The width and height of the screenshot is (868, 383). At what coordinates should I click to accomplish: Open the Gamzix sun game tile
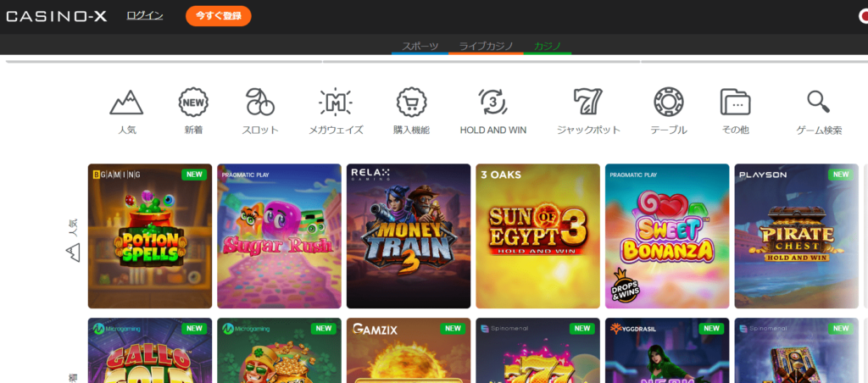(x=409, y=350)
